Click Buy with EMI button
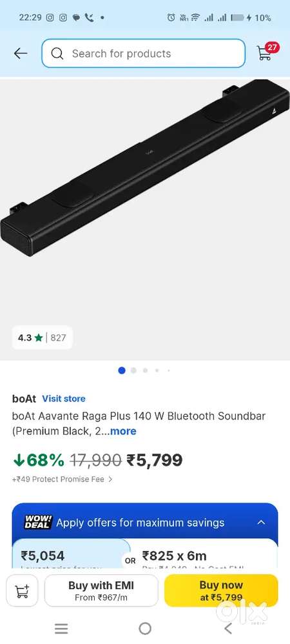290x644 pixels. click(x=101, y=590)
